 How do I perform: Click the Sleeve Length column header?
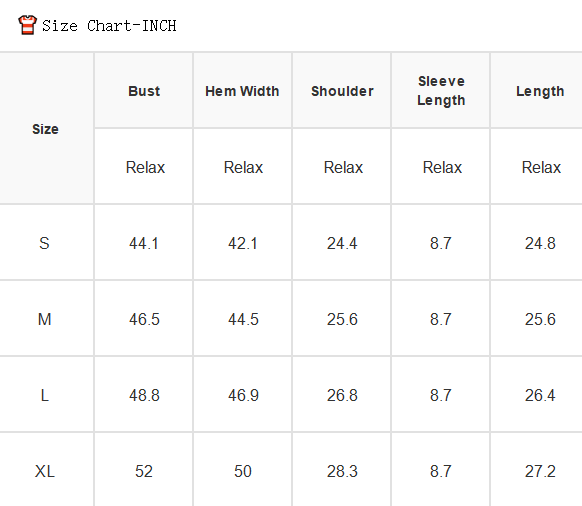coord(441,91)
